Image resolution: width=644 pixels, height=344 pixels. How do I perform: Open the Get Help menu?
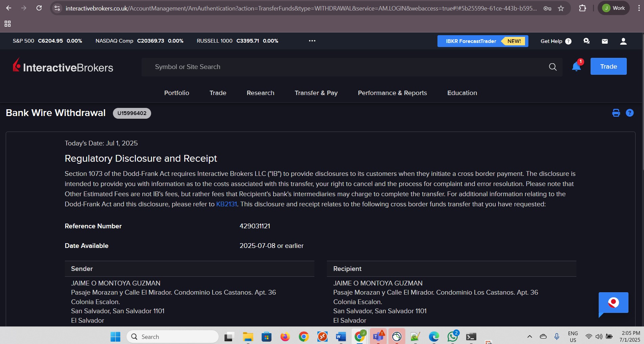(x=556, y=41)
